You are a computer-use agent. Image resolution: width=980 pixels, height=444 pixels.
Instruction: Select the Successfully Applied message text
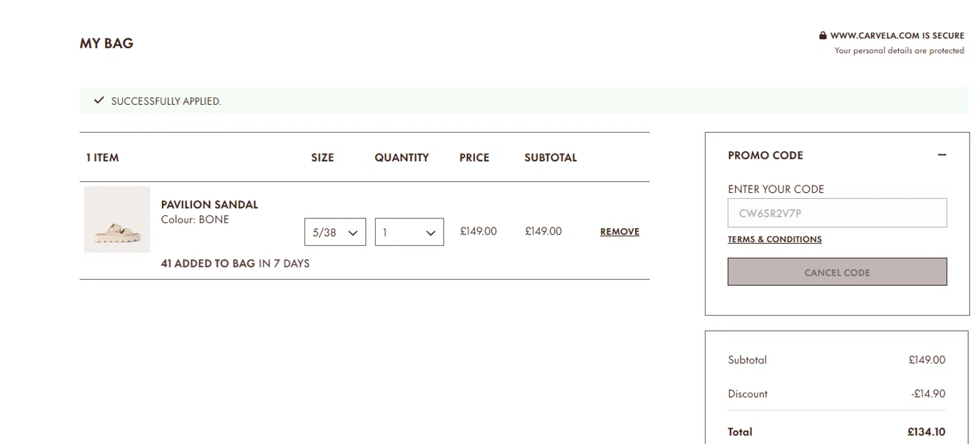click(166, 101)
